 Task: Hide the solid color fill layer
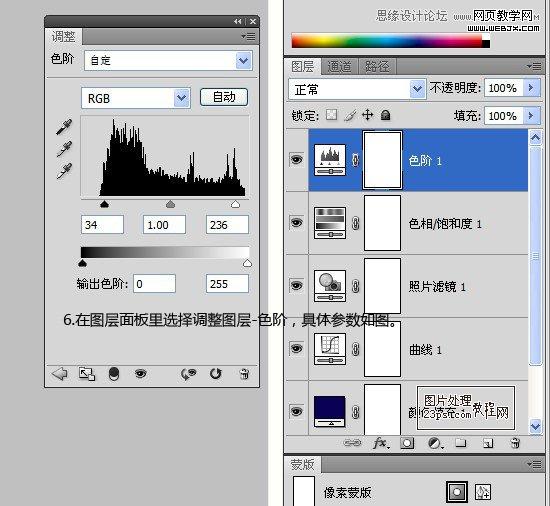point(296,411)
